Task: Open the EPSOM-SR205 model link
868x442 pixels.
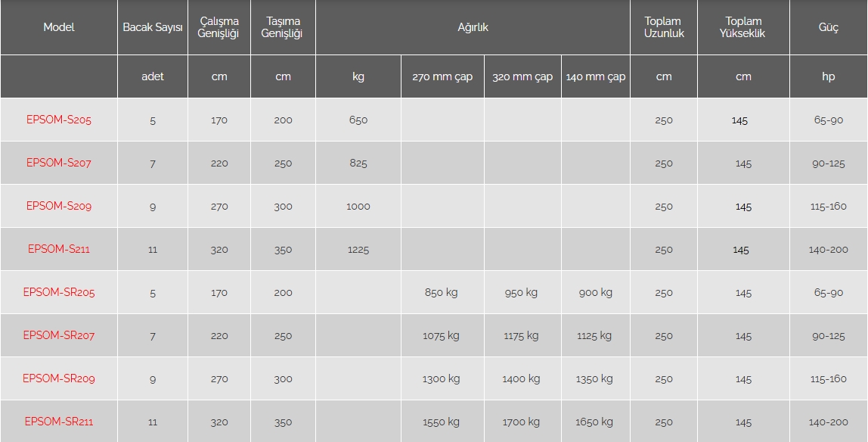Action: (58, 292)
